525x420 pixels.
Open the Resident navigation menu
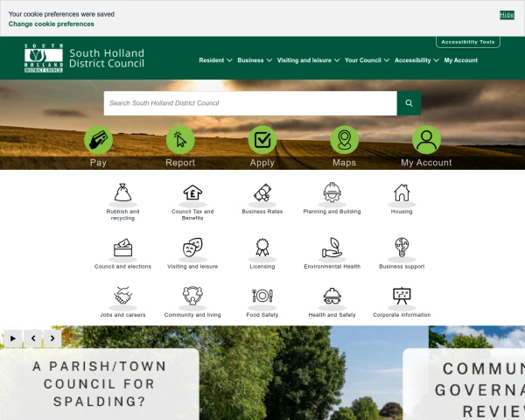click(211, 60)
